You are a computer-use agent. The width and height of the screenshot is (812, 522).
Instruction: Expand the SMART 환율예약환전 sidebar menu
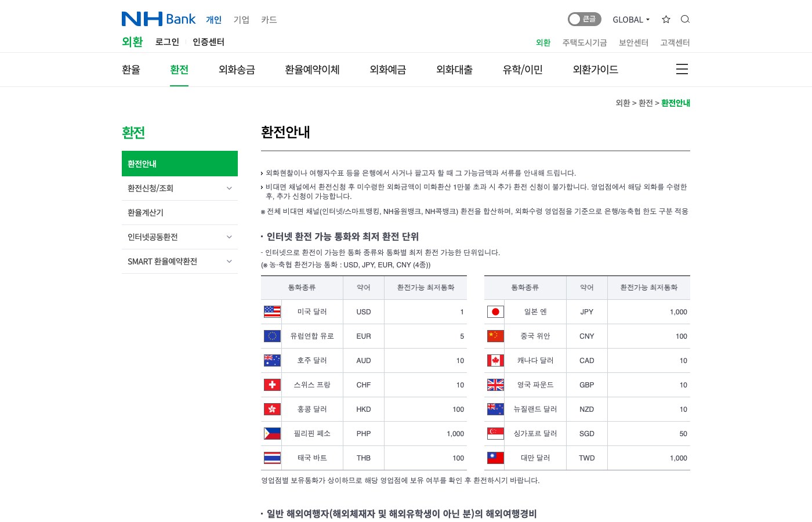point(180,262)
